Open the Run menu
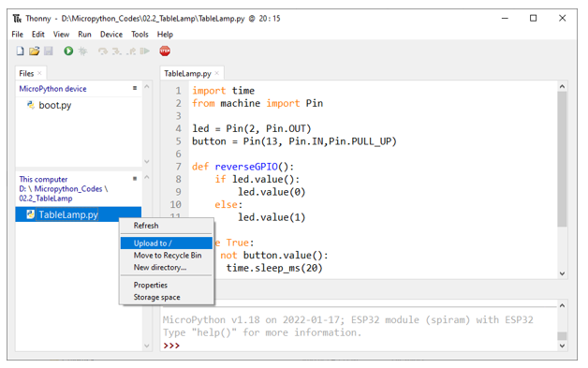Screen dimensions: 588x368 [x=84, y=34]
